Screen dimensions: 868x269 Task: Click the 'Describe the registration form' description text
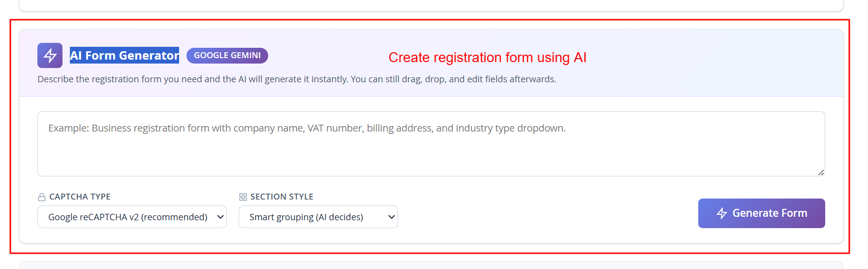click(x=297, y=79)
